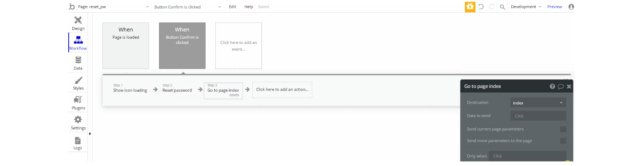Open the Help menu
This screenshot has width=644, height=166.
coord(248,7)
